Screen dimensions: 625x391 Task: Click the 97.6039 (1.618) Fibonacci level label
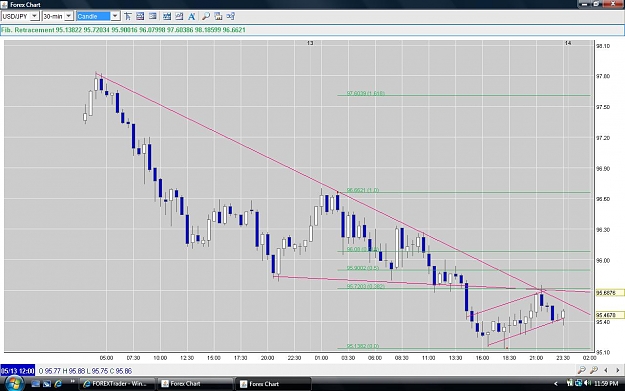pyautogui.click(x=366, y=93)
